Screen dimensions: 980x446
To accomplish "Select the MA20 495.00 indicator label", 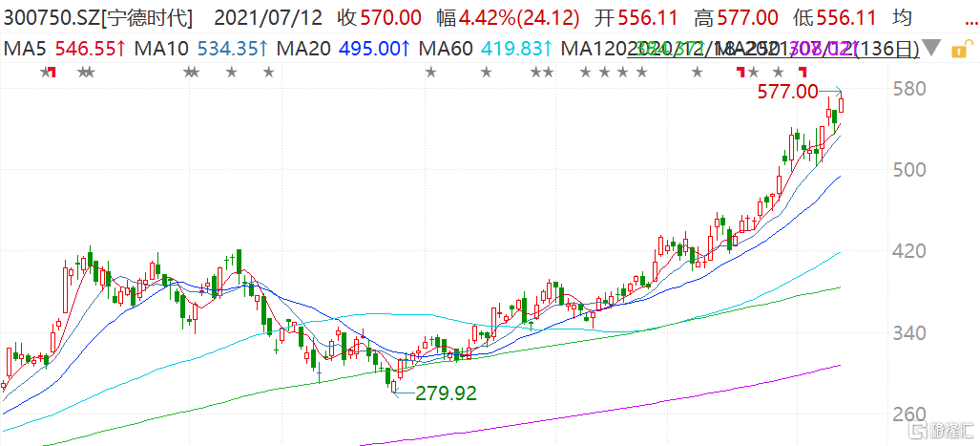I will coord(344,48).
